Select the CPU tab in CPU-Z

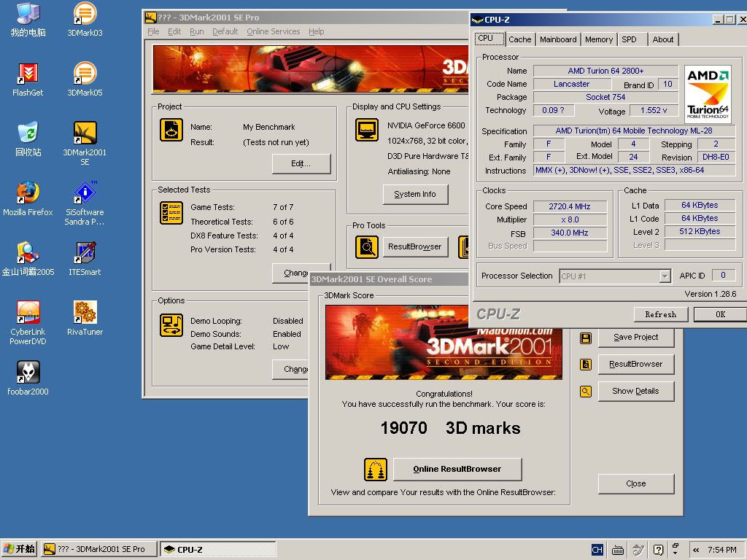489,39
